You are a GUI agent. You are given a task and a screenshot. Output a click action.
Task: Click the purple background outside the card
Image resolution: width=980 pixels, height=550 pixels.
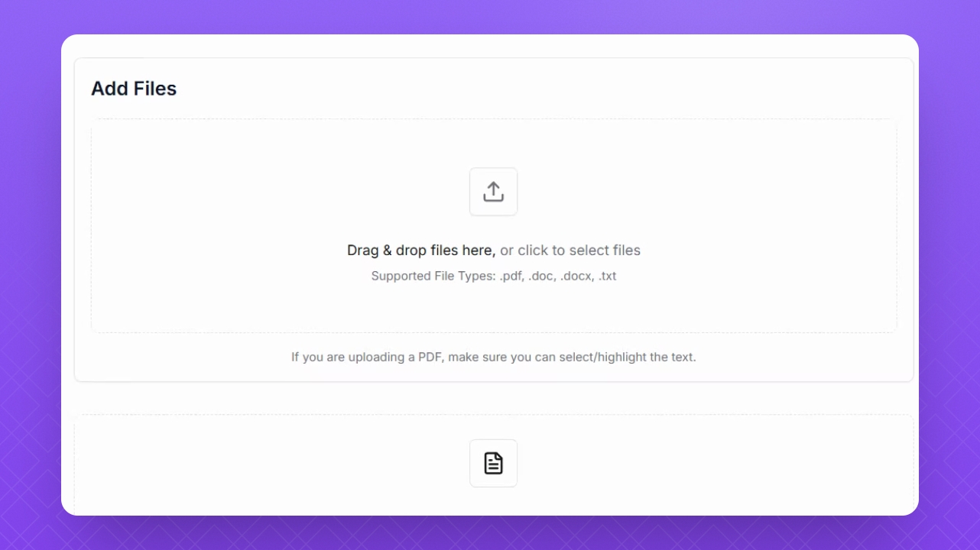[31, 275]
